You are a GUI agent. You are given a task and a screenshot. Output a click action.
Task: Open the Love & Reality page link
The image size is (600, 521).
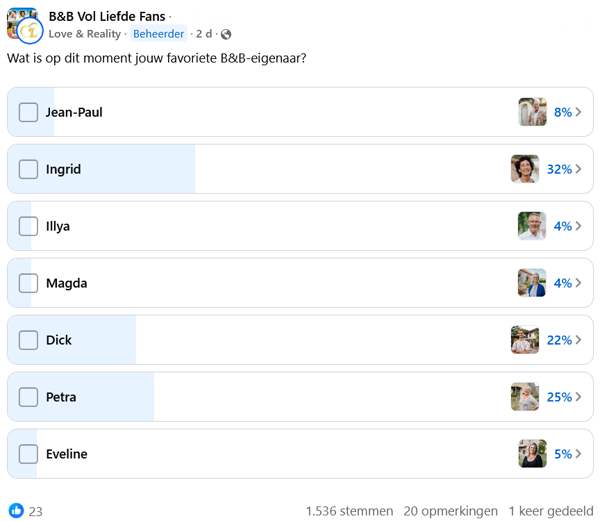pyautogui.click(x=84, y=34)
